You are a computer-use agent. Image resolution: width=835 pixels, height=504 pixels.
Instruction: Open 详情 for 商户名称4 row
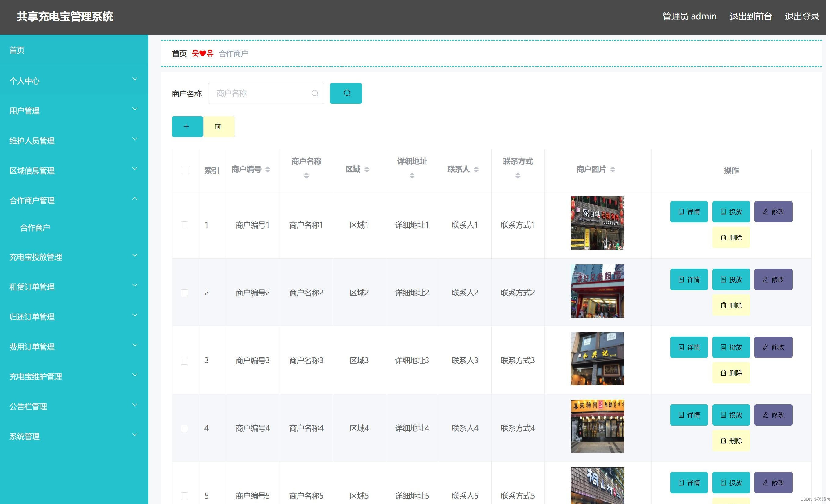(689, 415)
